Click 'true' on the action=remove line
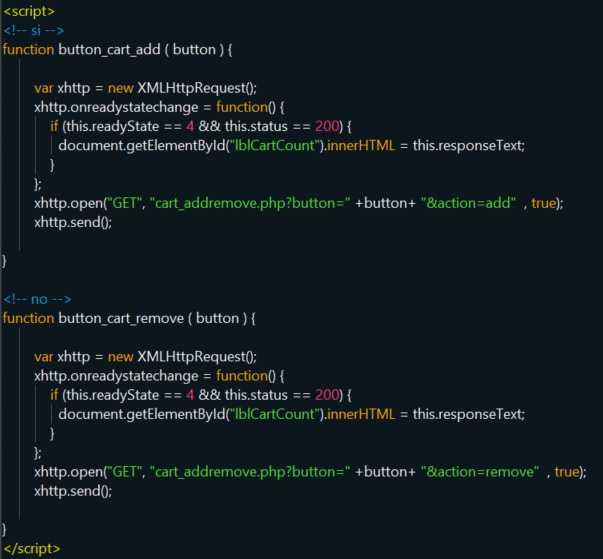The height and width of the screenshot is (559, 603). [566, 472]
